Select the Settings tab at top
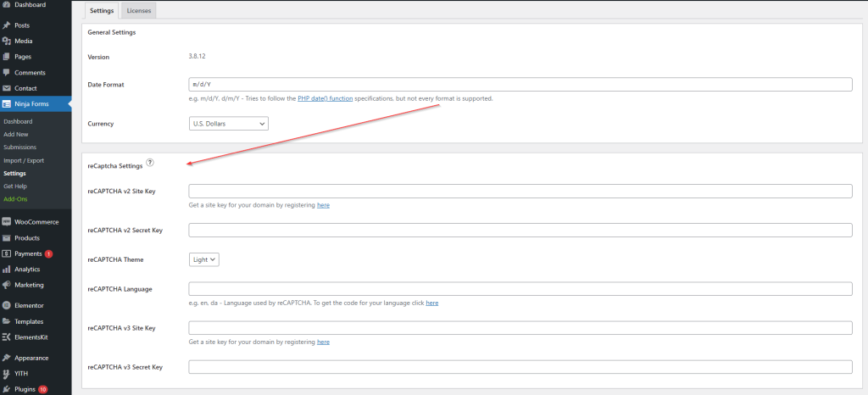868x395 pixels. (x=102, y=11)
